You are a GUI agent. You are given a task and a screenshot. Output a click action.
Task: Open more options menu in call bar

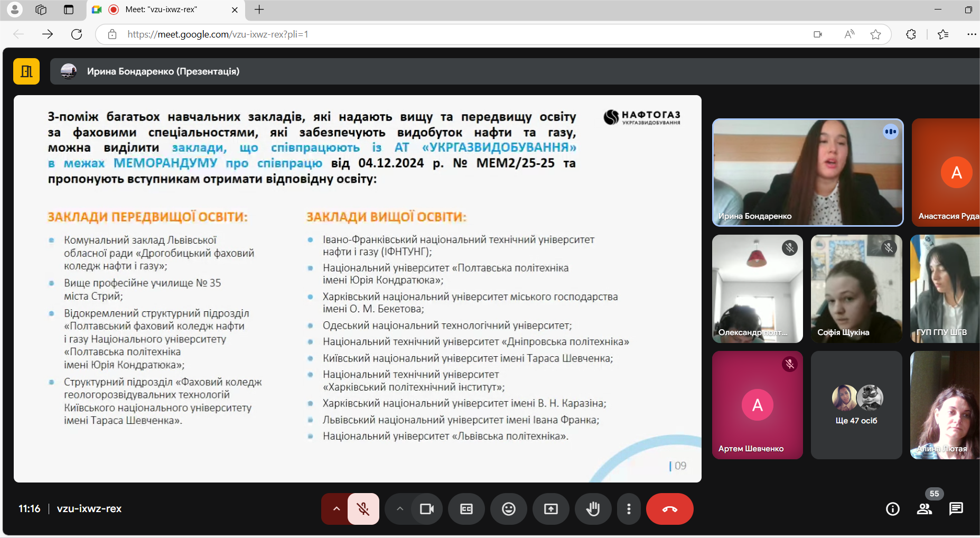pos(629,509)
